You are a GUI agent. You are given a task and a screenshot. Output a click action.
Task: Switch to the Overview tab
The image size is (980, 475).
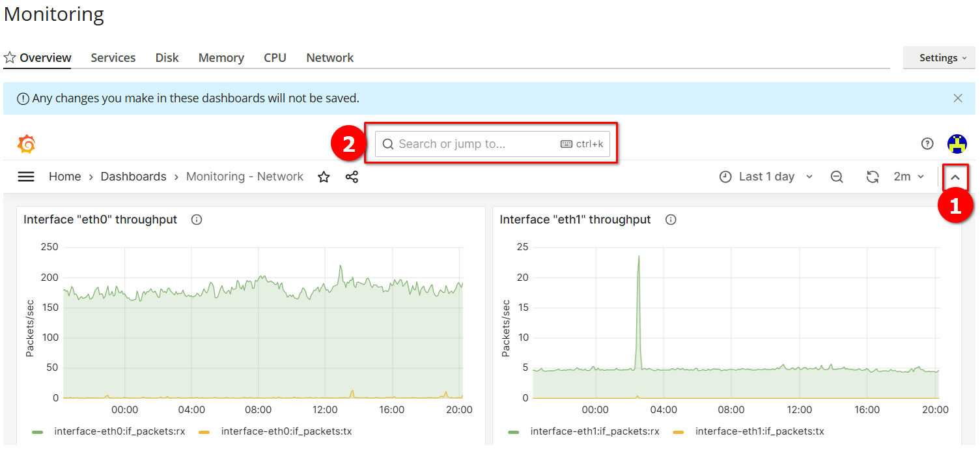point(46,57)
